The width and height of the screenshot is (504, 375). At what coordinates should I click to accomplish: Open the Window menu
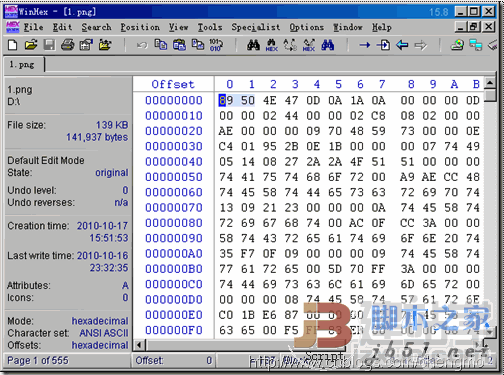point(348,27)
